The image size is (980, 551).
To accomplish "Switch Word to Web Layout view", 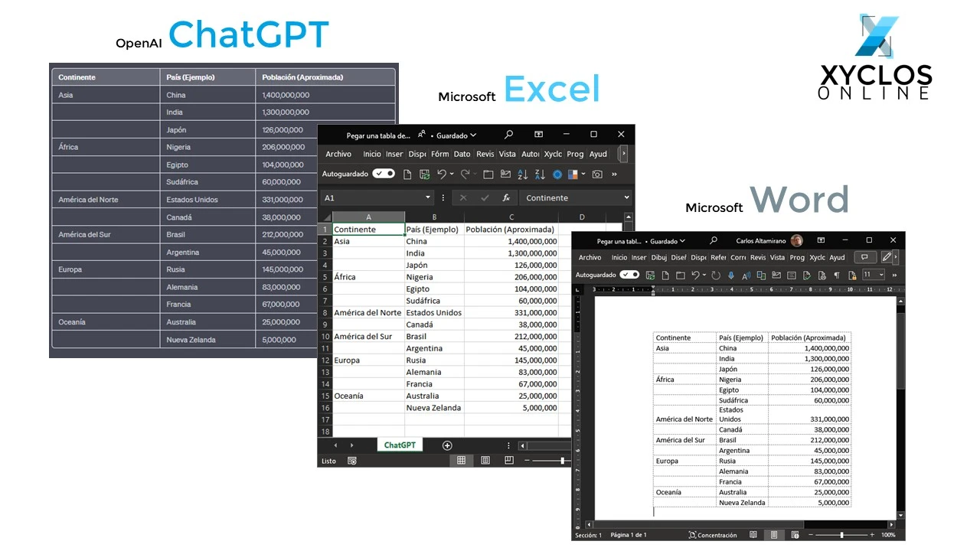I will pos(795,535).
